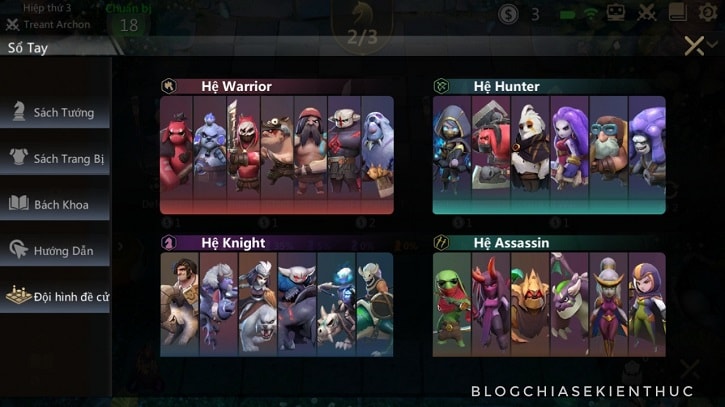
Task: Open Đội hình đề cử section
Action: (x=55, y=296)
